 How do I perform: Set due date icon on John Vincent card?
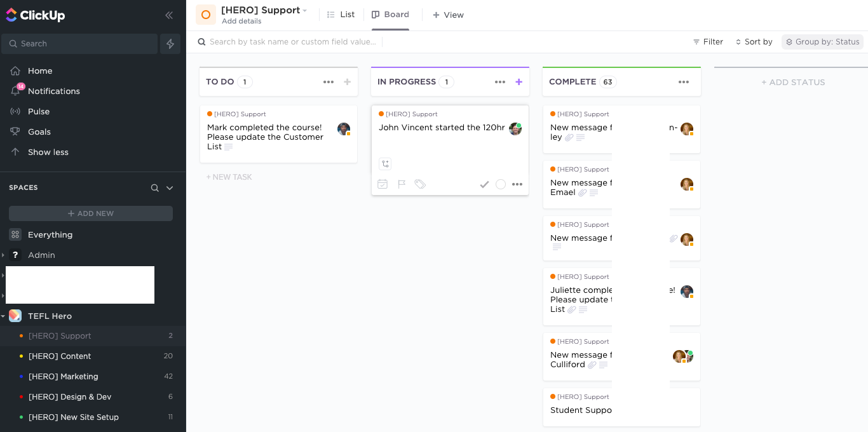[x=383, y=184]
